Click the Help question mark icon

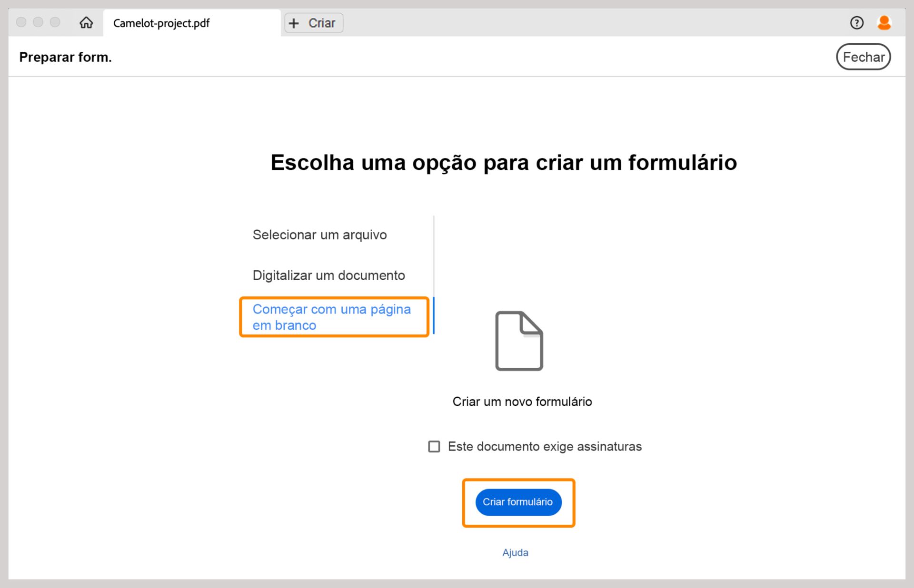click(856, 22)
